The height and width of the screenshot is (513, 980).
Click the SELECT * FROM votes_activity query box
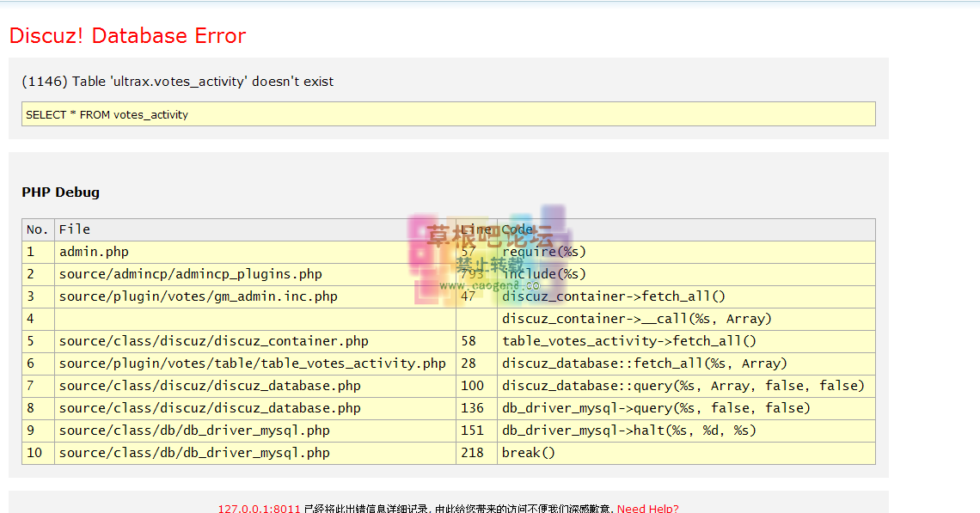(448, 114)
